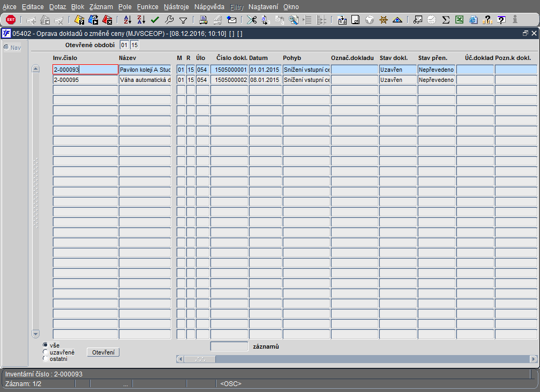This screenshot has height=392, width=540.
Task: Click the question mark help window icon
Action: coord(501,20)
